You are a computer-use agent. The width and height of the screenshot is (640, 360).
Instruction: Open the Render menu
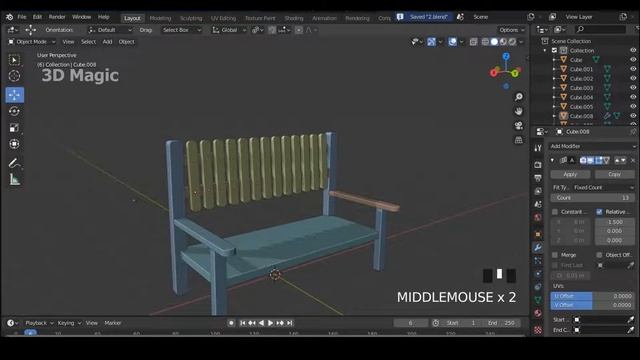point(57,17)
